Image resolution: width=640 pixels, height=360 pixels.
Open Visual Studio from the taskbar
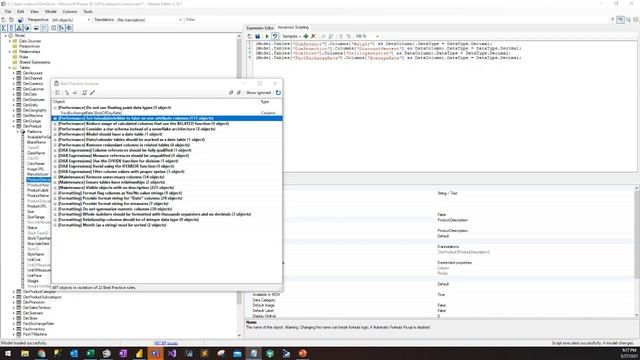tap(172, 353)
